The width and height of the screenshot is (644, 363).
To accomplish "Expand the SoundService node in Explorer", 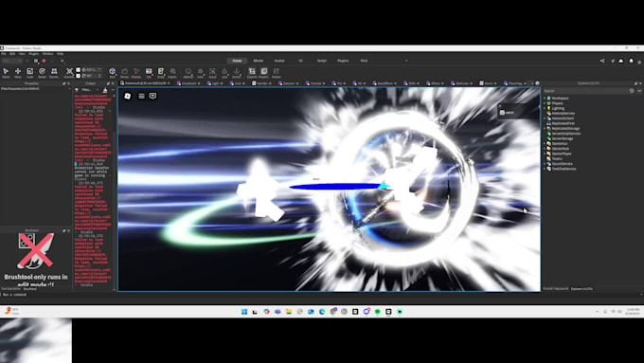I will point(545,164).
